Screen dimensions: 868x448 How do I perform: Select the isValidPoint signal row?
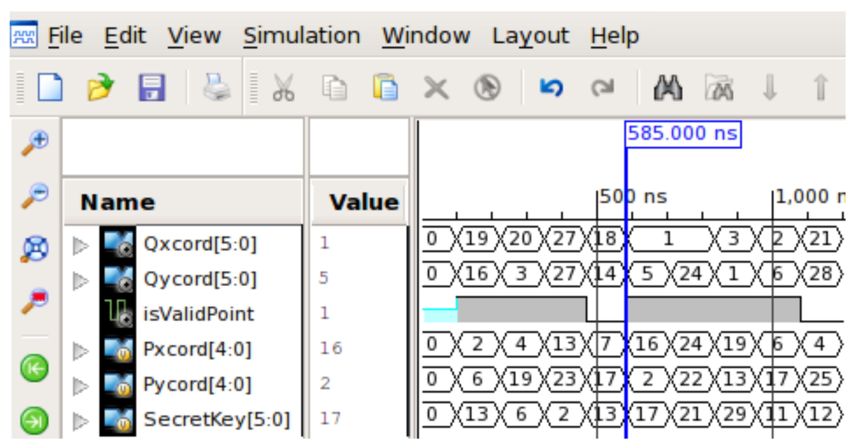pos(198,314)
